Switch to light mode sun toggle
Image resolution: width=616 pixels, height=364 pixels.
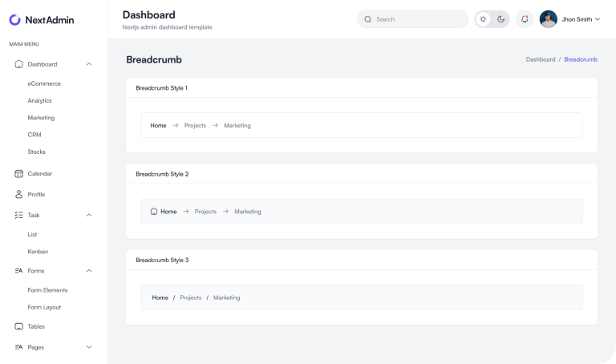(x=483, y=19)
